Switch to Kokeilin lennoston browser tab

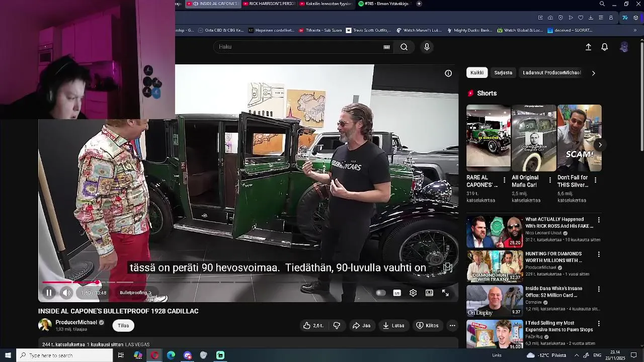pyautogui.click(x=325, y=4)
